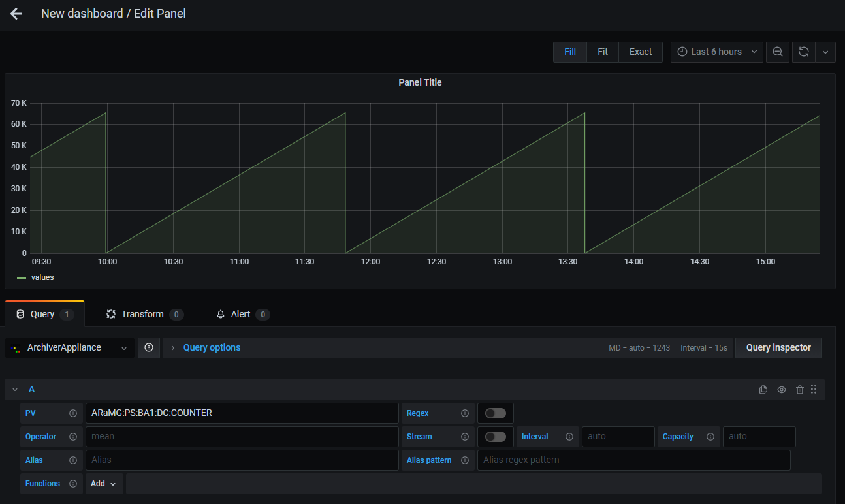The width and height of the screenshot is (845, 504).
Task: Hide query A with the eye icon
Action: pyautogui.click(x=781, y=389)
